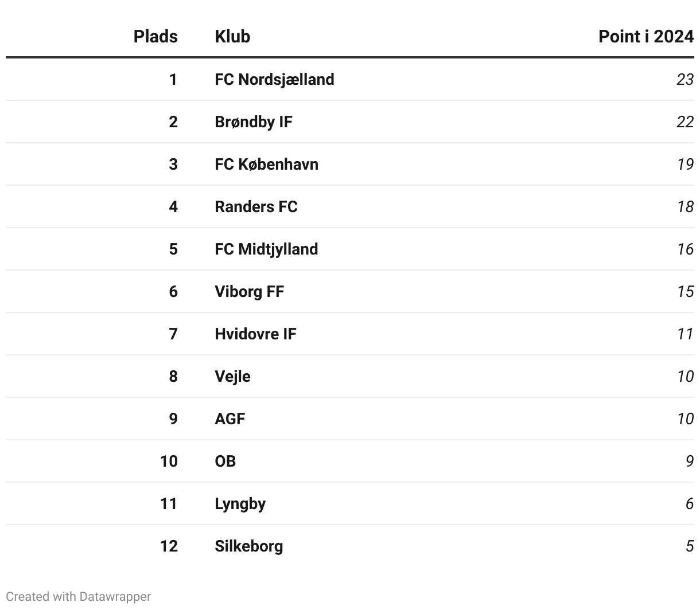Select the Brøndby IF row

point(350,122)
